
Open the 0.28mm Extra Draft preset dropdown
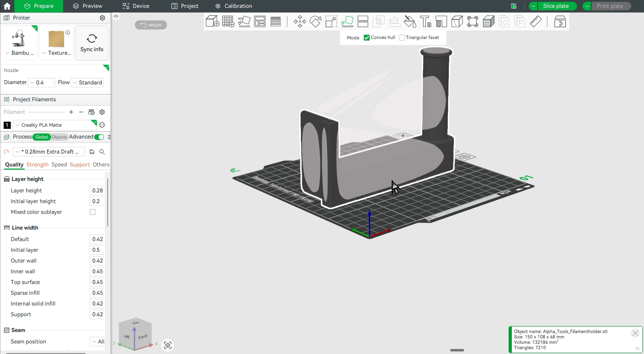click(x=49, y=152)
